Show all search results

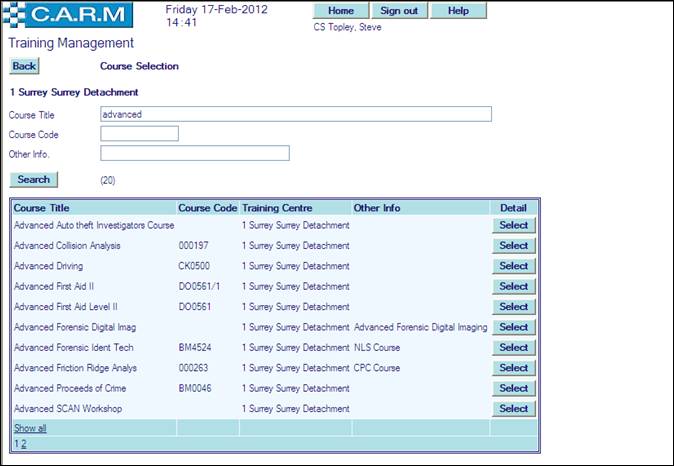(x=30, y=428)
